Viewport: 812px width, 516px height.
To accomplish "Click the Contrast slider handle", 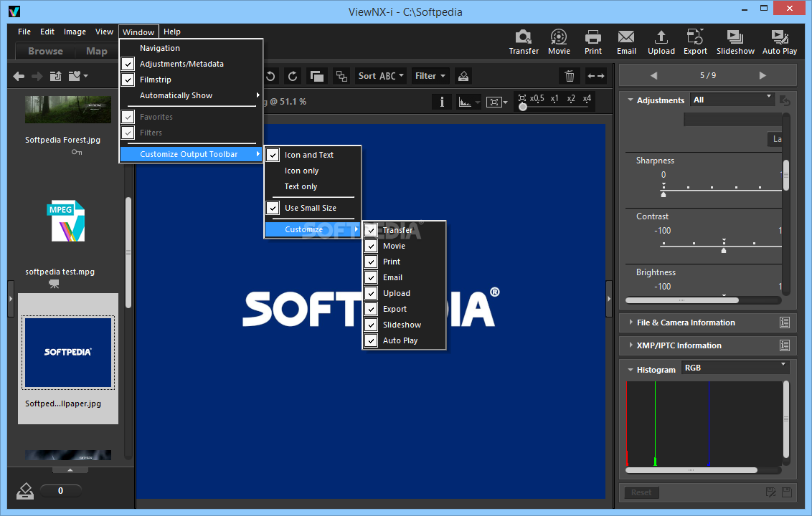I will (724, 250).
